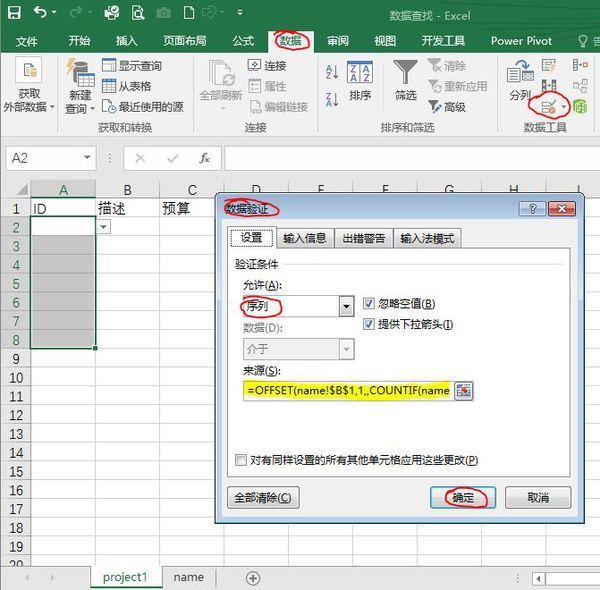Select the 数据 ribbon tab
The height and width of the screenshot is (590, 600).
[x=291, y=41]
